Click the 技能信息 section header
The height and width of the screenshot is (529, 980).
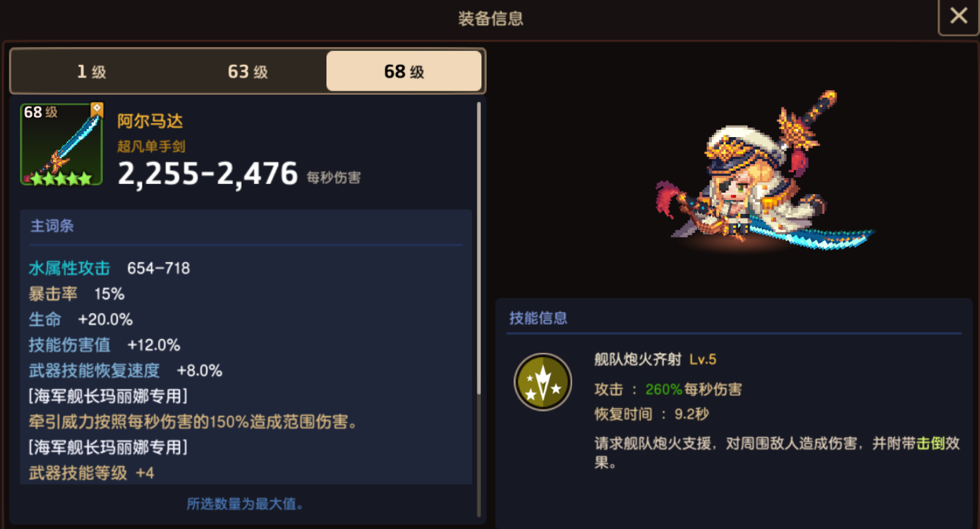point(538,318)
